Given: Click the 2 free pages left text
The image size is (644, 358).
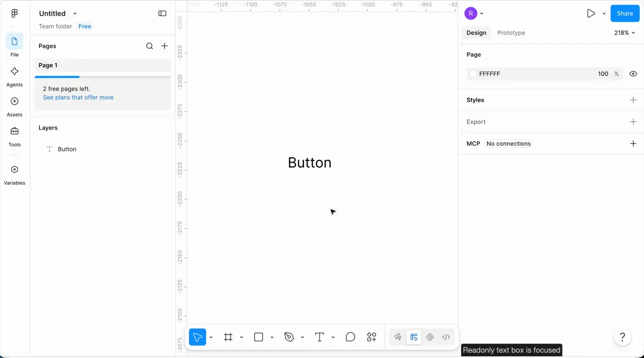Looking at the screenshot, I should click(x=66, y=89).
